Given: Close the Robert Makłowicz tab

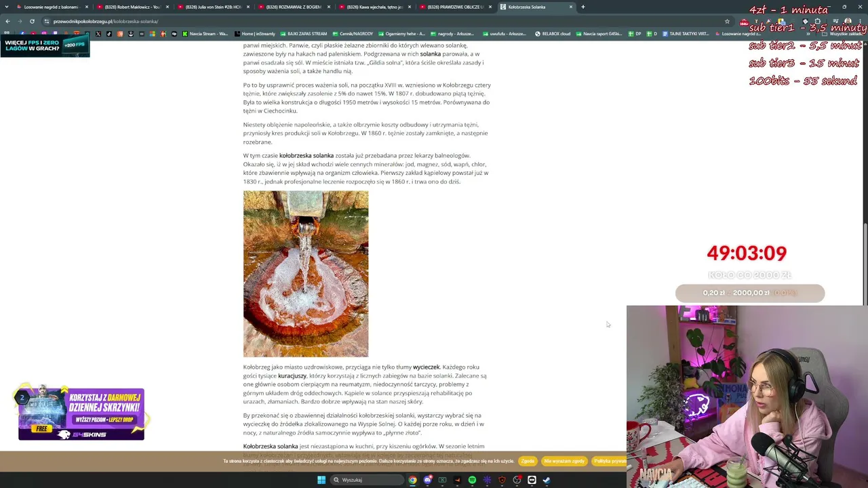Looking at the screenshot, I should click(167, 7).
